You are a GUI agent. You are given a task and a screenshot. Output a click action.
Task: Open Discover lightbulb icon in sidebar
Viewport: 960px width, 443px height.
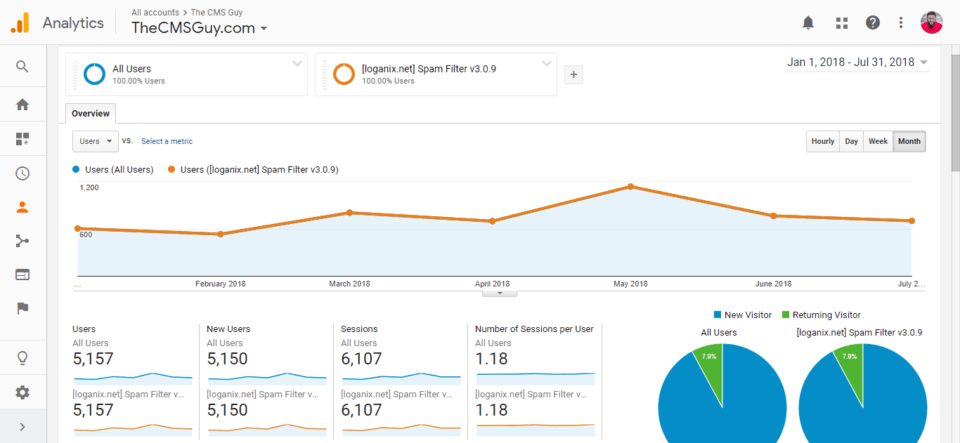point(23,358)
